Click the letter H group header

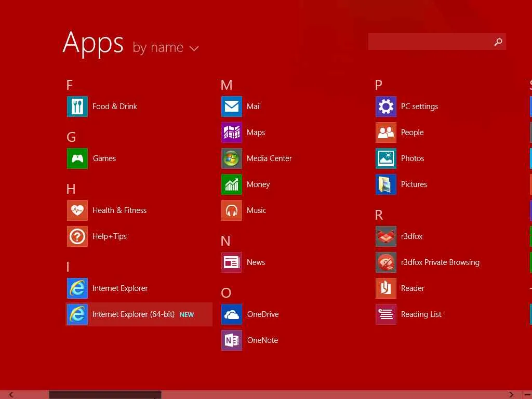[x=71, y=189]
